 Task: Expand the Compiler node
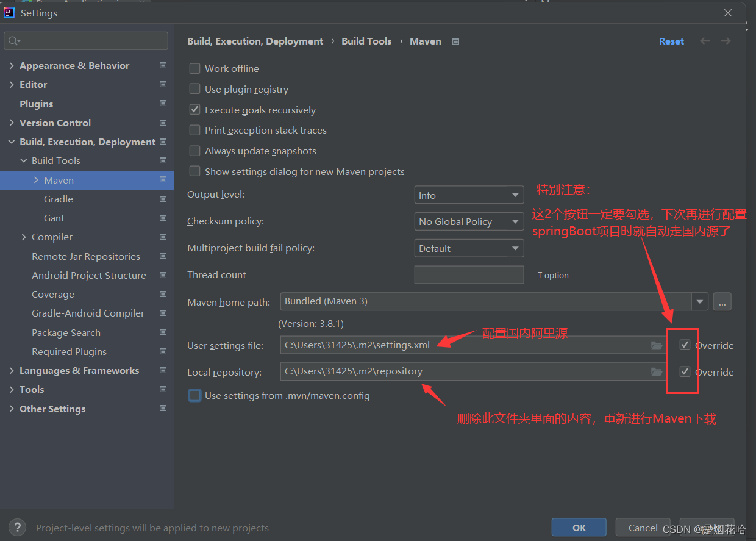pyautogui.click(x=24, y=237)
